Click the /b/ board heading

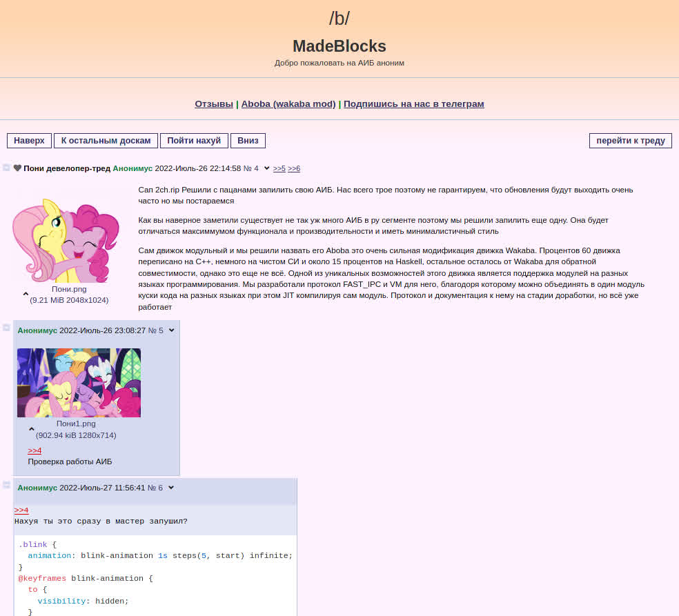click(x=339, y=18)
